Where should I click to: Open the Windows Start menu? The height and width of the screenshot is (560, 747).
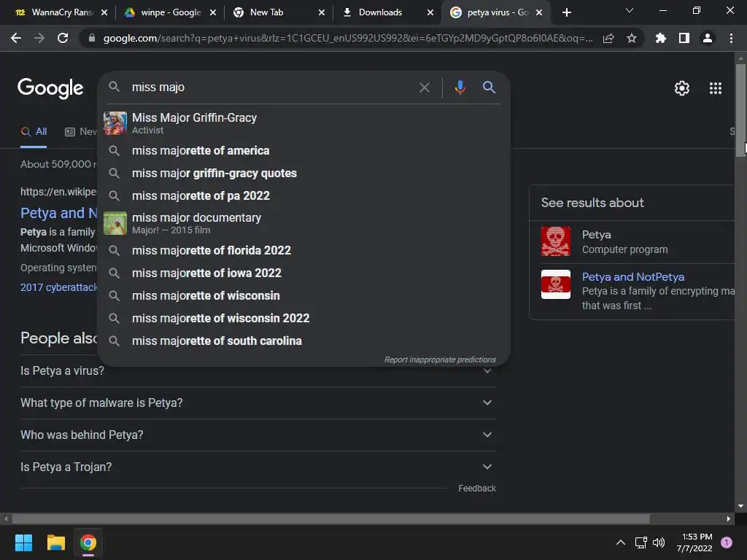coord(23,542)
